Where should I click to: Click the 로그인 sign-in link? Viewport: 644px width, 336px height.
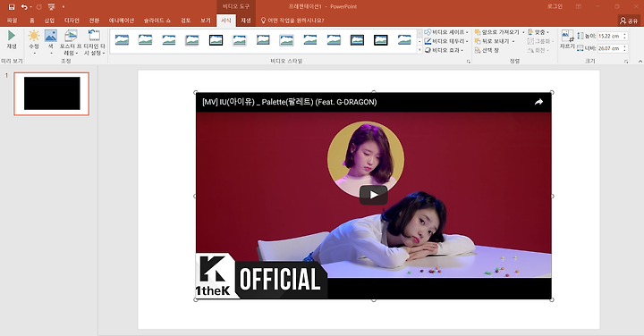pyautogui.click(x=555, y=6)
